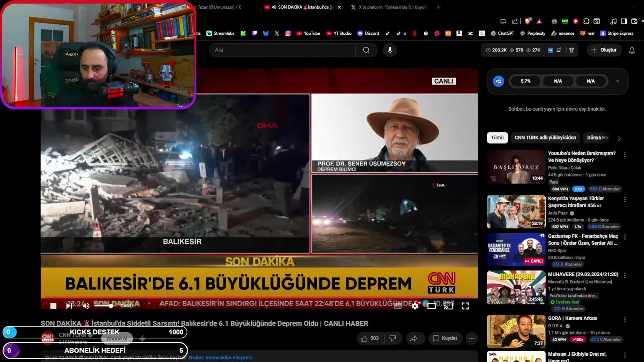Open browser extensions puzzle icon
Viewport: 644px width, 362px height.
click(x=586, y=21)
